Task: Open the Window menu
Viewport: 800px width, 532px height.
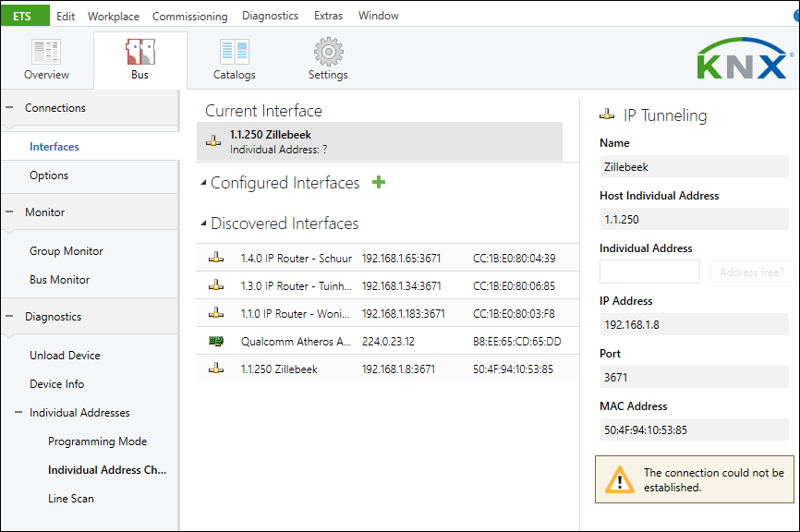Action: pos(379,16)
